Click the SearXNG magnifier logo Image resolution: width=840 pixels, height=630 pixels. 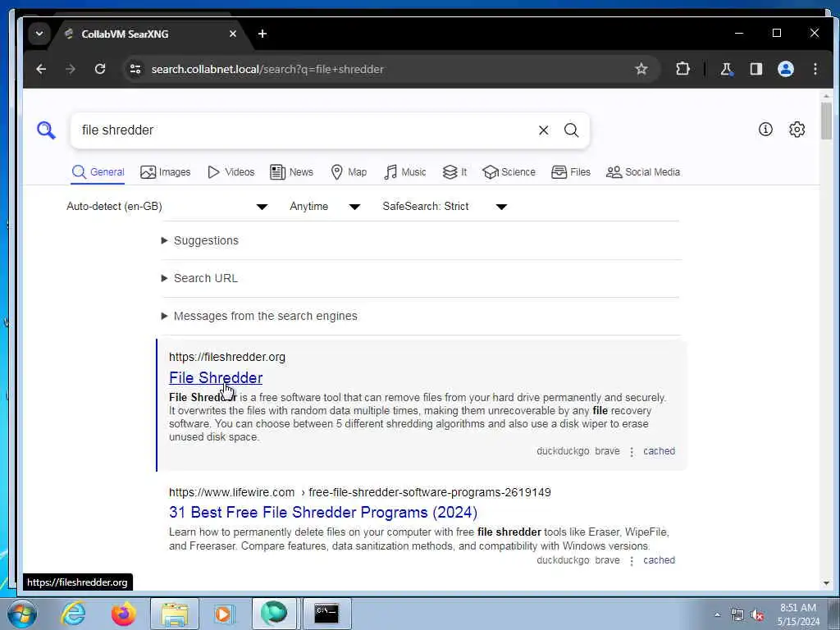(46, 130)
